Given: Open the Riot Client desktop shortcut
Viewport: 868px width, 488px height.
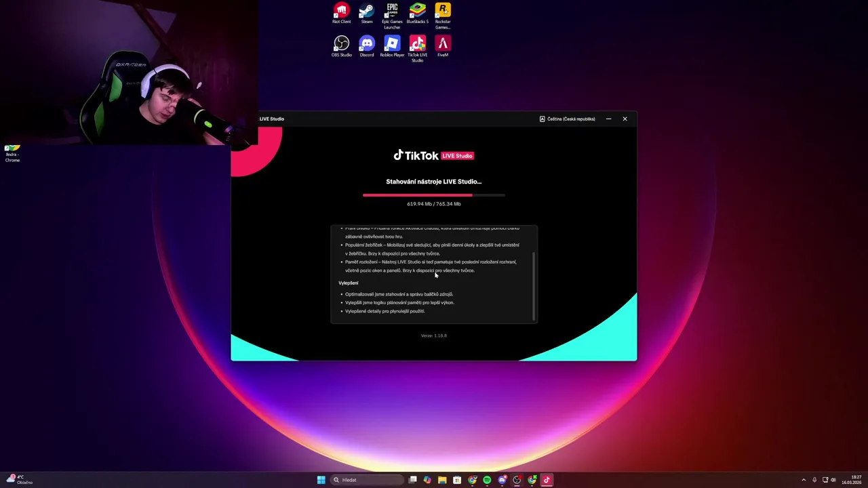Looking at the screenshot, I should (341, 14).
